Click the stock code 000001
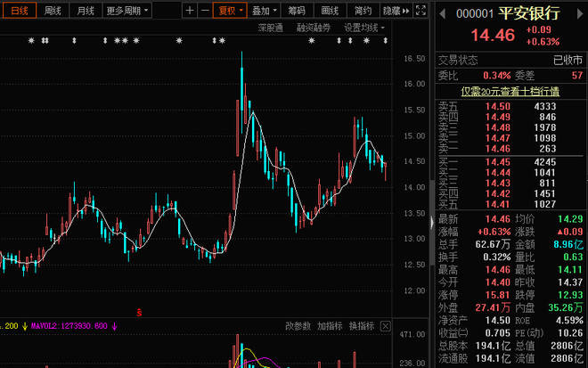Image resolution: width=588 pixels, height=368 pixels. (x=475, y=14)
